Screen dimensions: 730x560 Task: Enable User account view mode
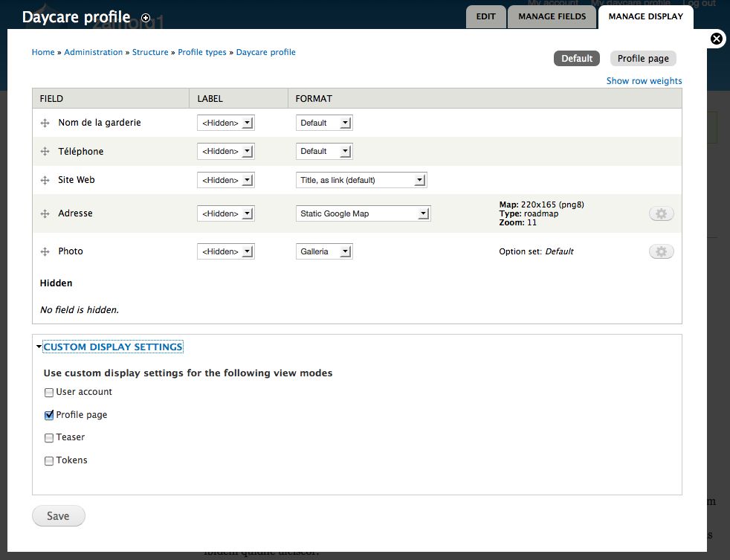[x=48, y=392]
